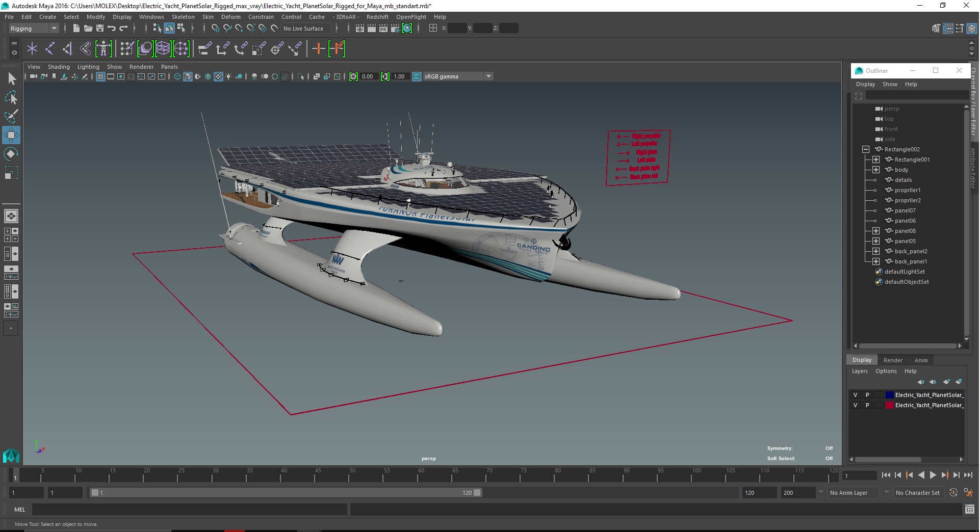Open the No Character Set dropdown
Viewport: 980px width, 532px height.
pyautogui.click(x=919, y=493)
